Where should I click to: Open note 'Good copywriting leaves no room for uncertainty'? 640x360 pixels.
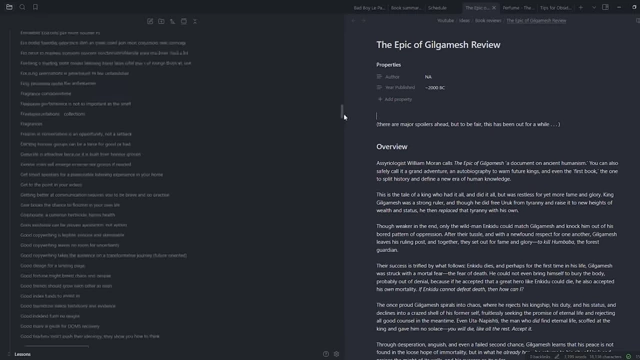click(x=69, y=245)
